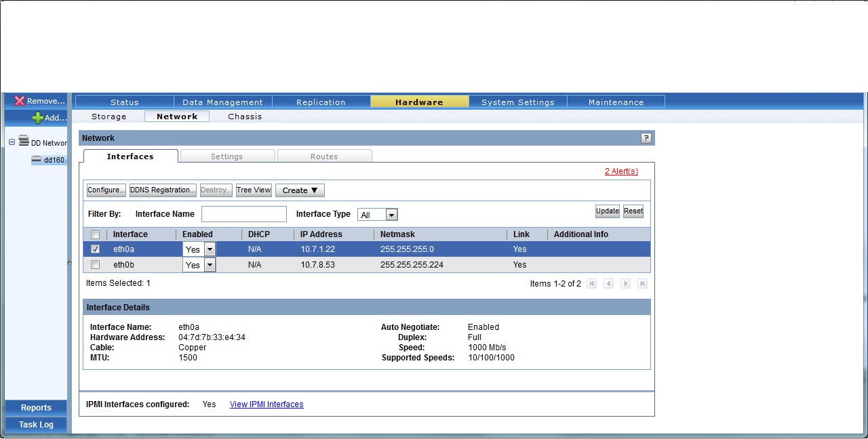Image resolution: width=868 pixels, height=439 pixels.
Task: Switch to the Maintenance tab
Action: pos(616,102)
